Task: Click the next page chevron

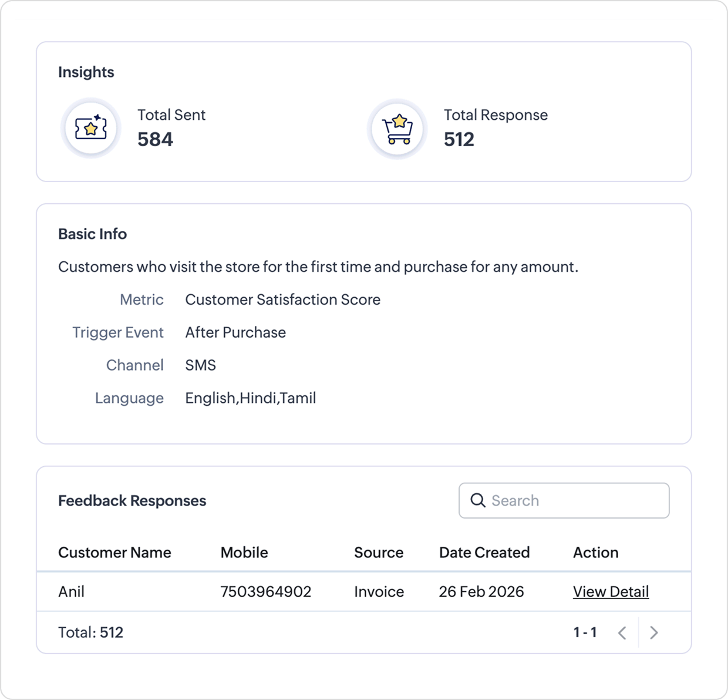Action: coord(654,632)
